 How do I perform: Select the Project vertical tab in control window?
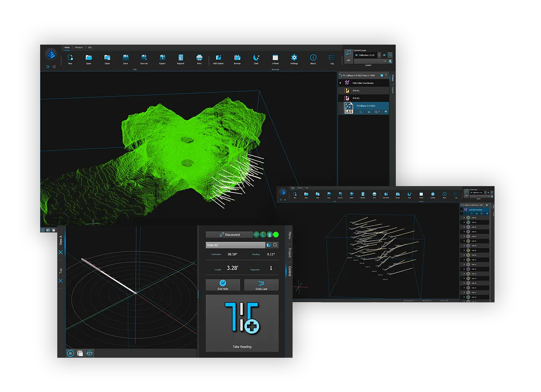tap(289, 252)
